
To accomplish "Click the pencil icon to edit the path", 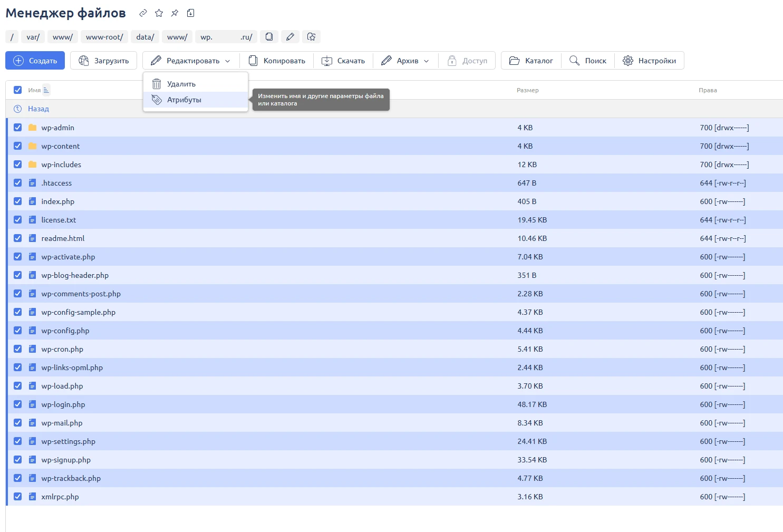I will point(290,37).
